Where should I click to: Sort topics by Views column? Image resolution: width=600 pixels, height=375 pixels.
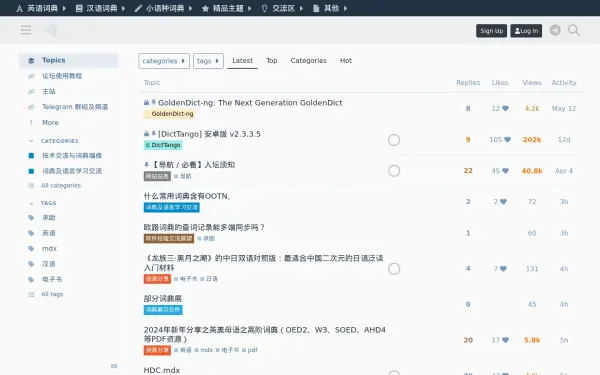point(532,83)
